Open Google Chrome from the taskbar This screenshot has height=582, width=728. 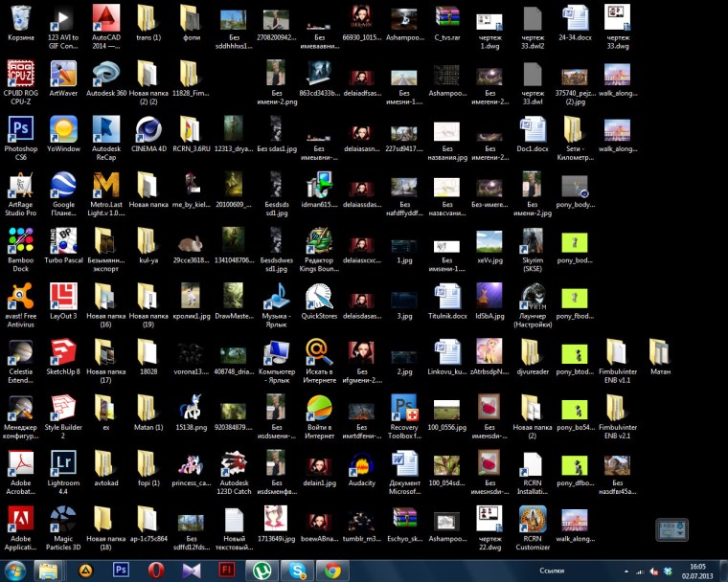coord(331,571)
